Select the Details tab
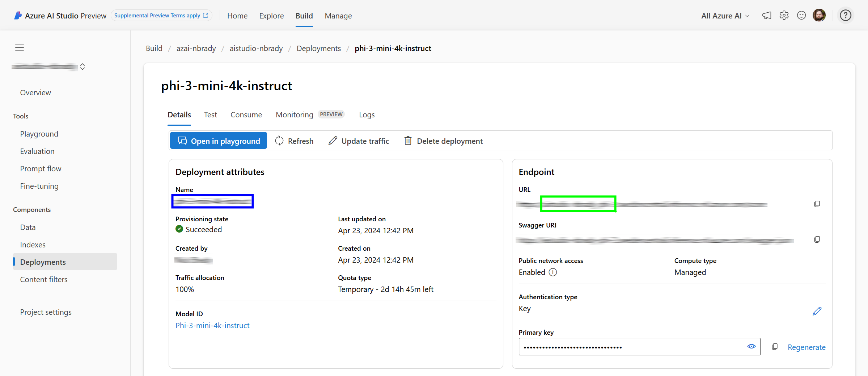868x376 pixels. 179,114
